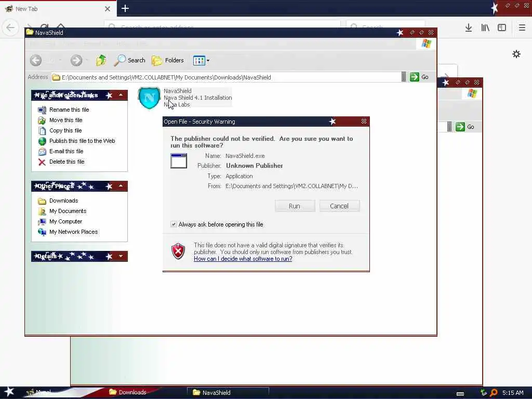
Task: Select the NavaShield shield file icon
Action: (149, 98)
